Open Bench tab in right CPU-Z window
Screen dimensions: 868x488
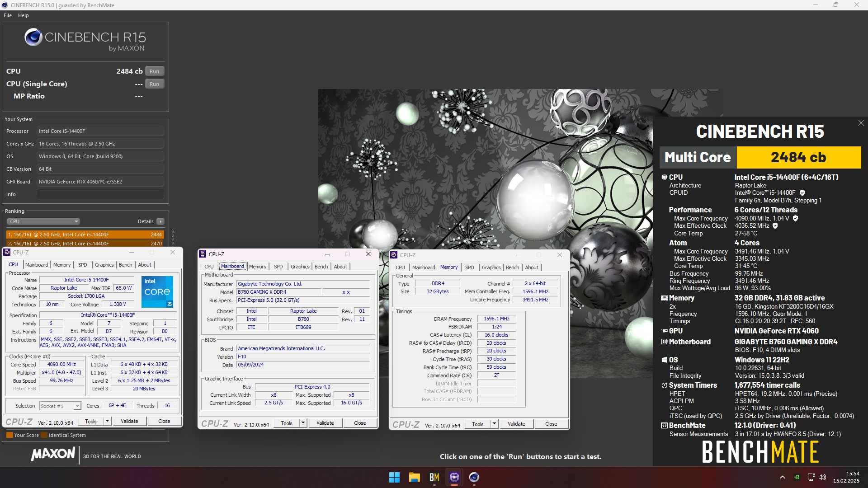513,267
